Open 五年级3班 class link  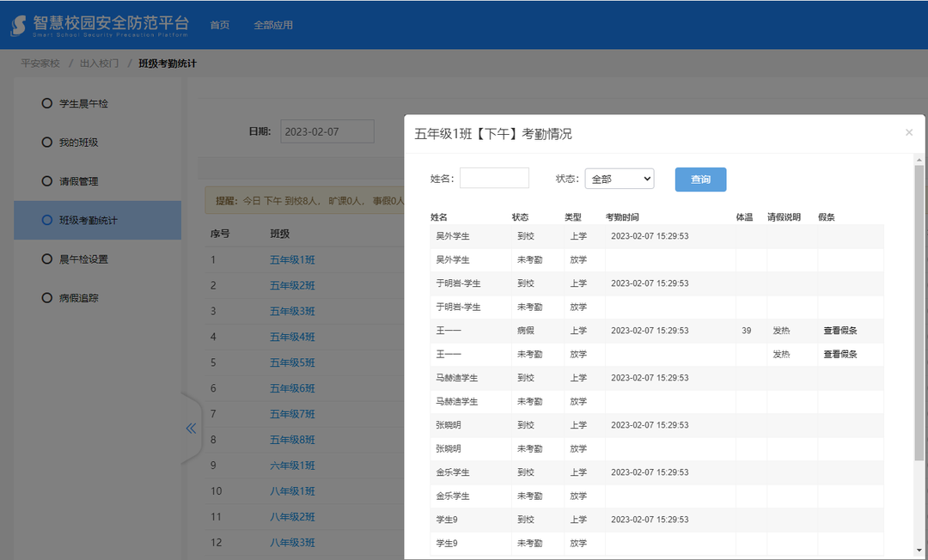tap(292, 311)
